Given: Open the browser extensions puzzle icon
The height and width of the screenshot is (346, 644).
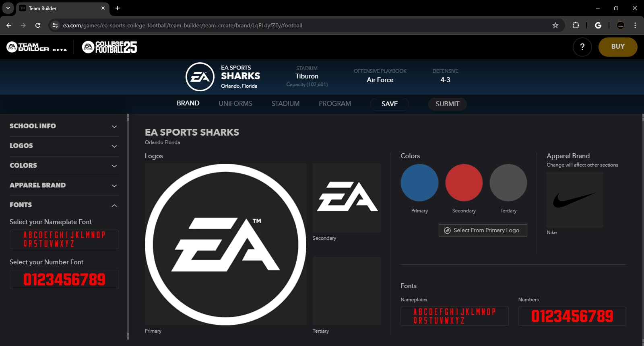Looking at the screenshot, I should tap(576, 25).
